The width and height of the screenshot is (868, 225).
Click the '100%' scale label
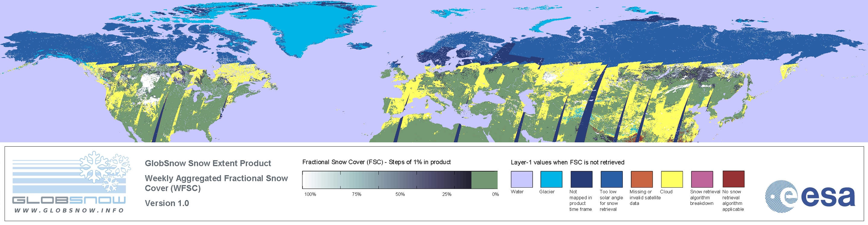pyautogui.click(x=310, y=194)
